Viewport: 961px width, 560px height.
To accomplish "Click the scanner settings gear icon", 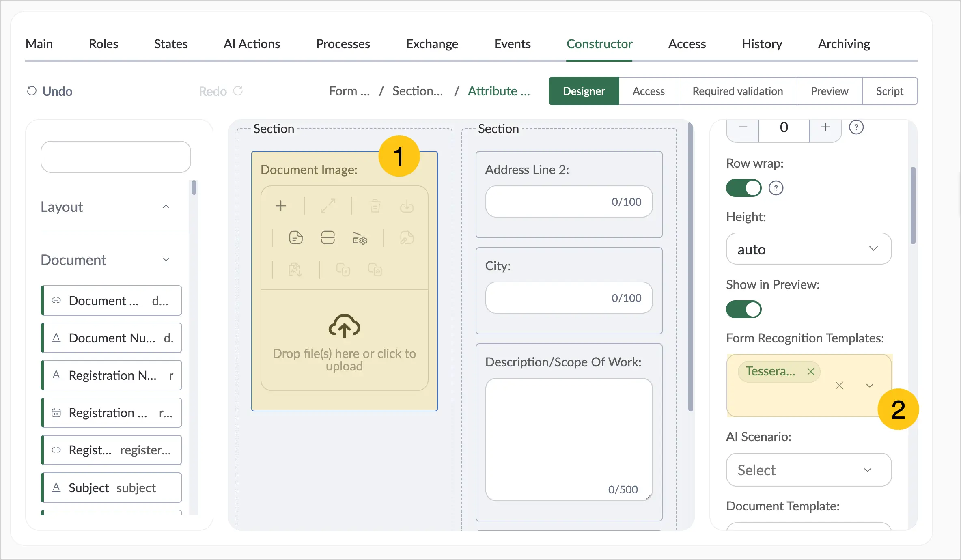I will 360,238.
